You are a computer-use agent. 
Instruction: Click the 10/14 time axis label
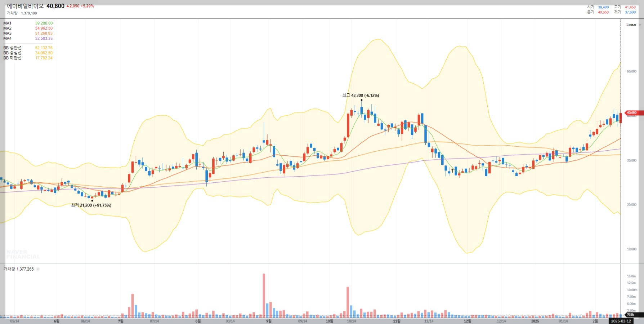[351, 321]
